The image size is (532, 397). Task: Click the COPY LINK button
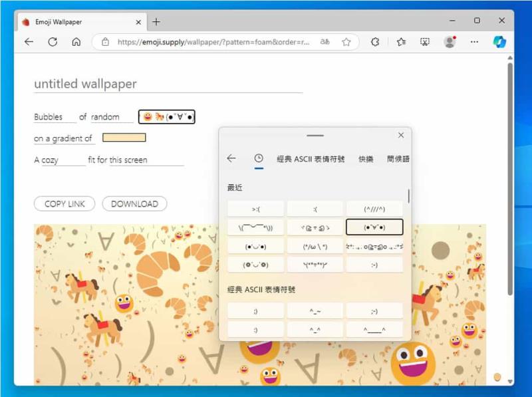[65, 203]
